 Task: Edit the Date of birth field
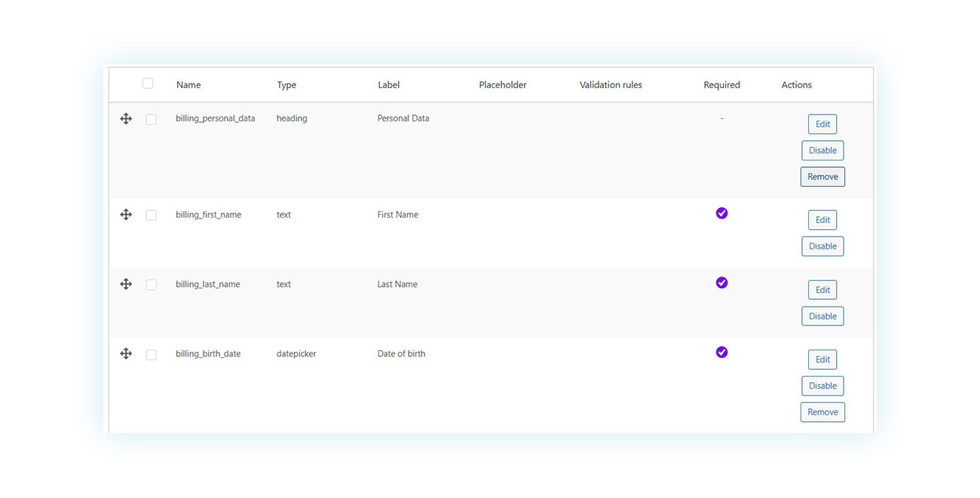[x=822, y=359]
